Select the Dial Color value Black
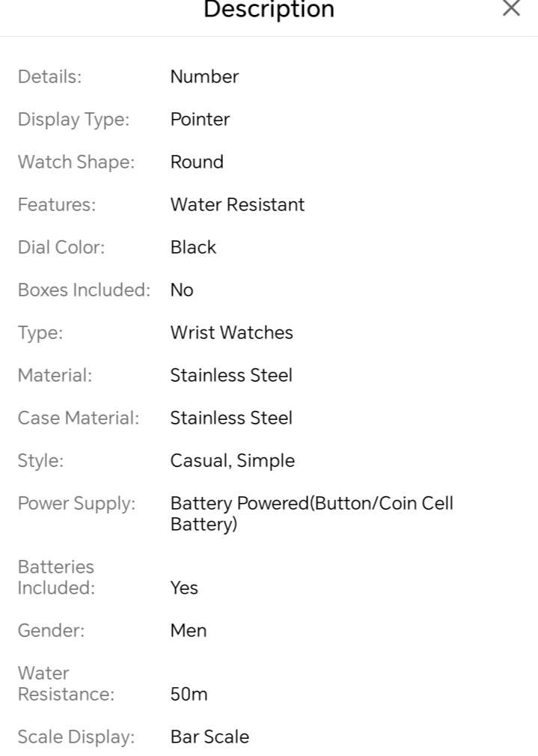The height and width of the screenshot is (756, 538). (193, 247)
